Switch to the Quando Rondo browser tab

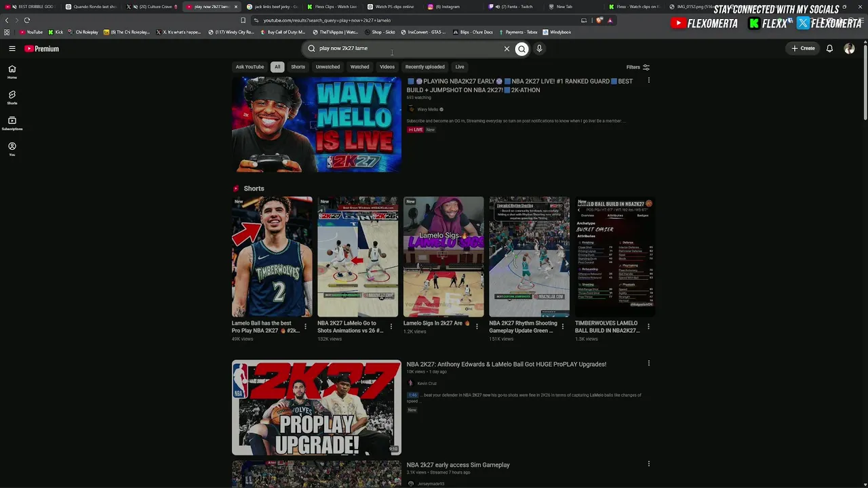tap(92, 7)
